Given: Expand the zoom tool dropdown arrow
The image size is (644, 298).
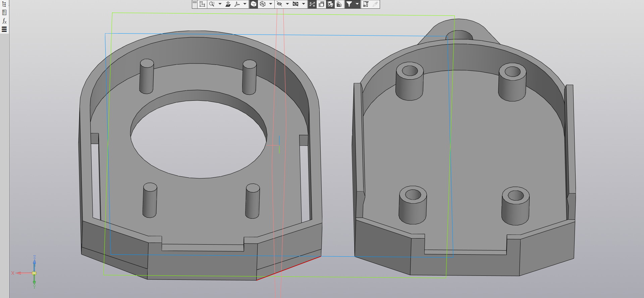Looking at the screenshot, I should (x=220, y=4).
